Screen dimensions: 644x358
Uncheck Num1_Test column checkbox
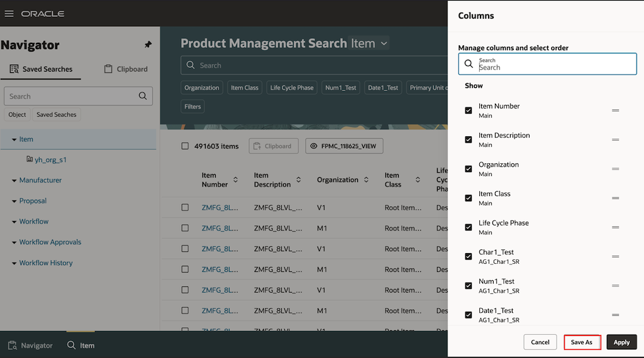[468, 285]
